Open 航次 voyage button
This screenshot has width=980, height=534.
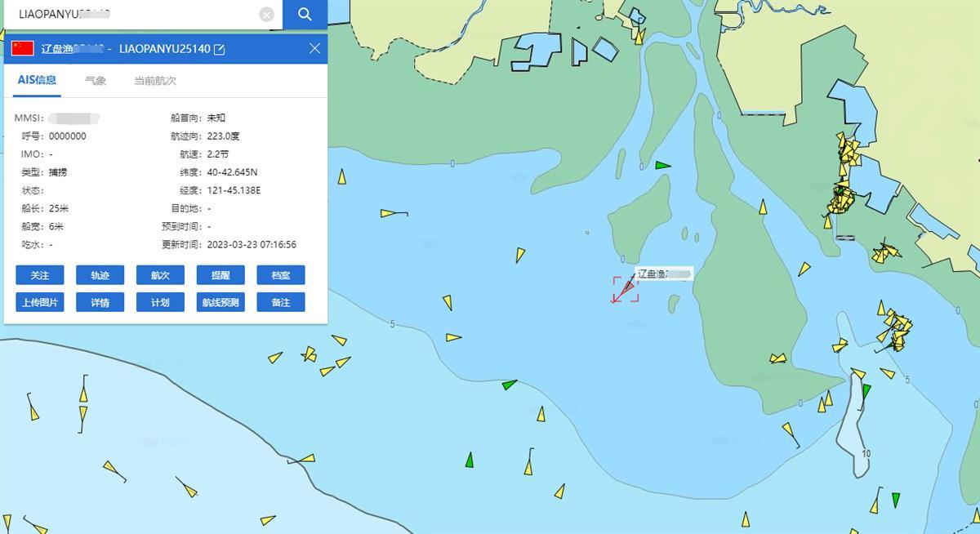click(x=160, y=275)
